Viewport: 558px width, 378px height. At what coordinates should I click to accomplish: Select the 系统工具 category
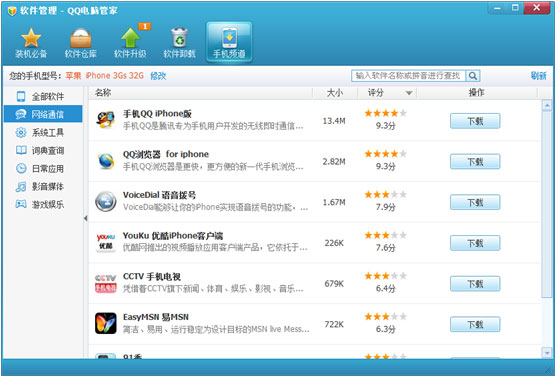click(43, 132)
